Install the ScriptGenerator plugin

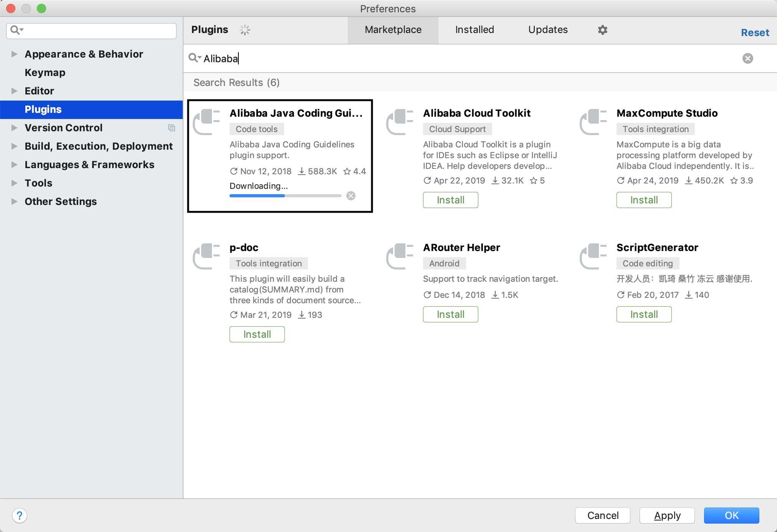point(644,314)
